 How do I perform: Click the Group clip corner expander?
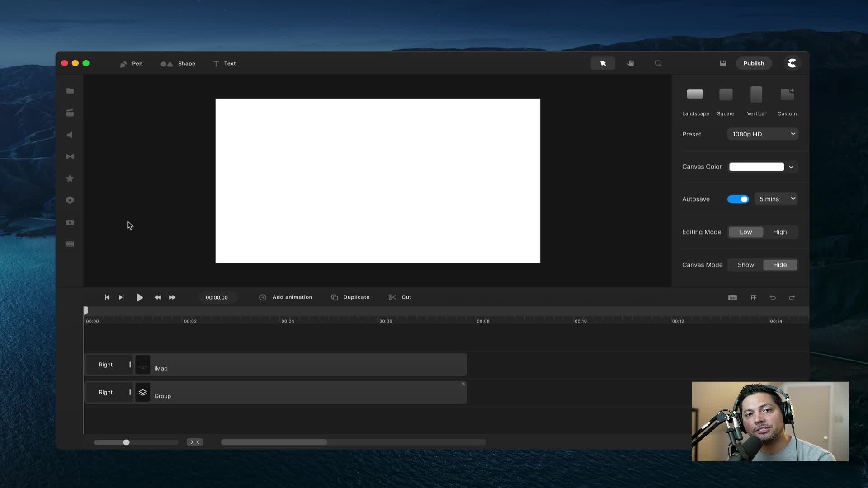(463, 384)
